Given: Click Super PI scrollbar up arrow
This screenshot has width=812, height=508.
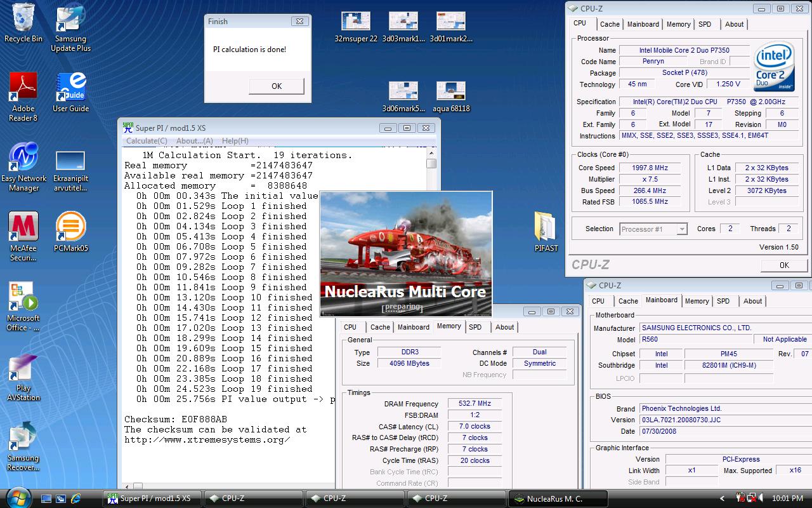Looking at the screenshot, I should coord(431,152).
